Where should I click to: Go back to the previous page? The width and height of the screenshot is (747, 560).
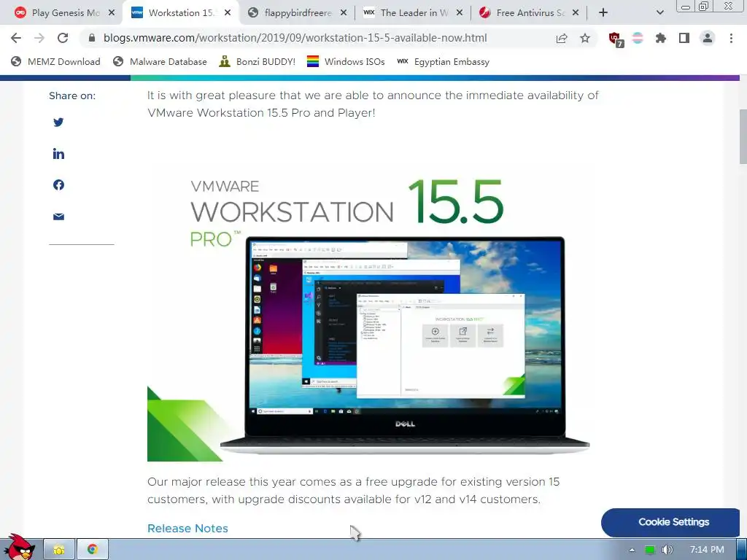pyautogui.click(x=16, y=38)
